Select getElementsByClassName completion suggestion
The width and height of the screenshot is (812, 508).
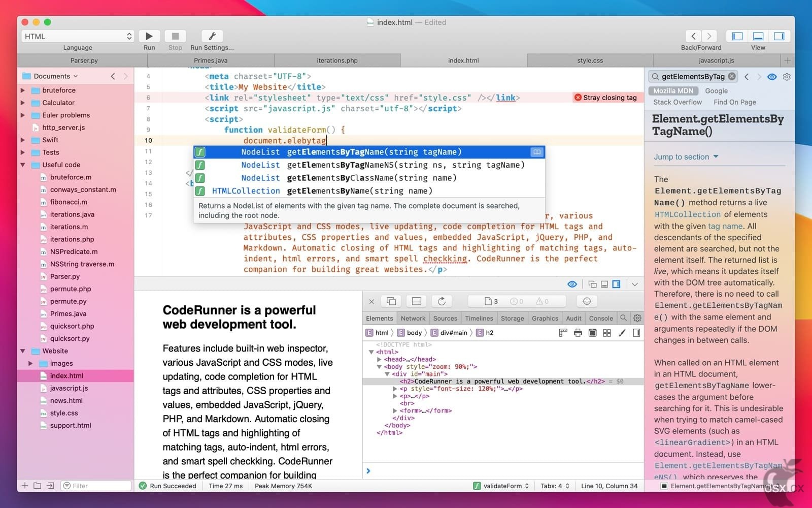369,178
